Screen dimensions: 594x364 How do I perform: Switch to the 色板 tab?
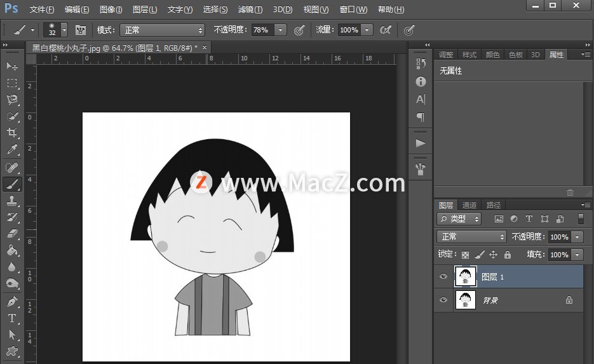516,55
